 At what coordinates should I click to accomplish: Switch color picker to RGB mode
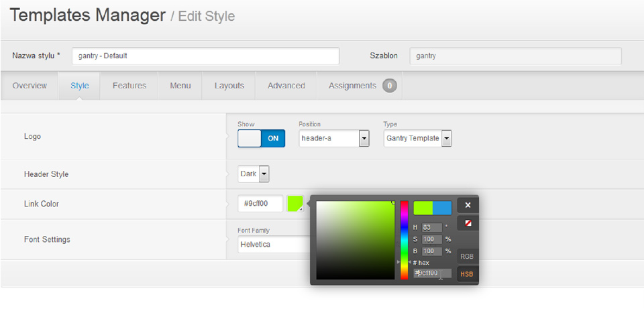point(468,257)
